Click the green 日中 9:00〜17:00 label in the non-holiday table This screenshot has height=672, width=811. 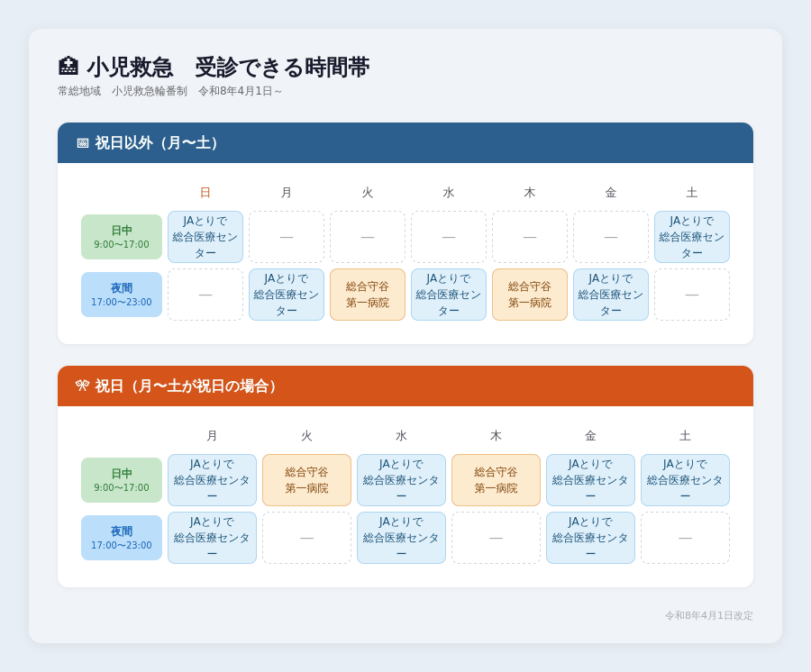coord(122,237)
